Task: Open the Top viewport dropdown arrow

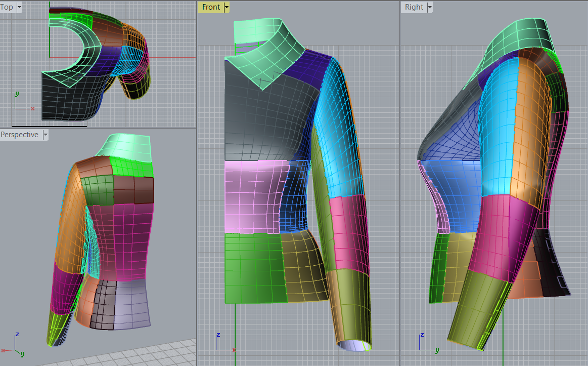Action: coord(19,7)
